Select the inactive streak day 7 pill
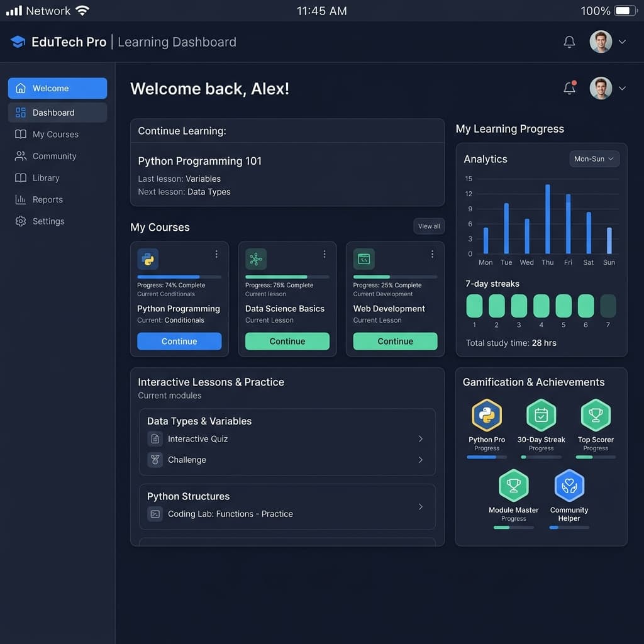 (x=608, y=306)
